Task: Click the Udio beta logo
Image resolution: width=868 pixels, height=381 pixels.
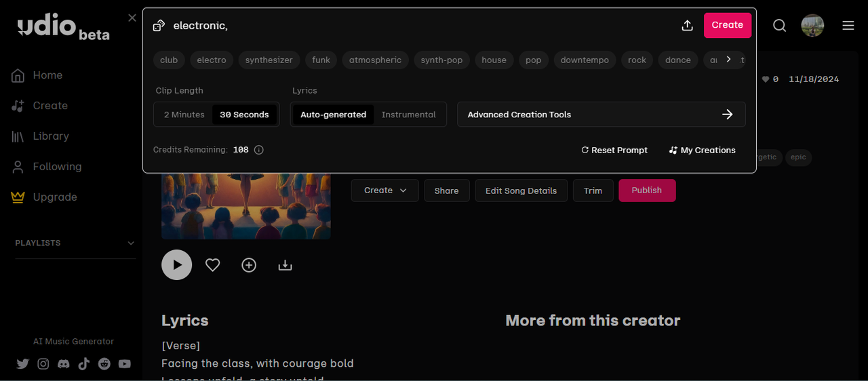Action: click(x=63, y=26)
